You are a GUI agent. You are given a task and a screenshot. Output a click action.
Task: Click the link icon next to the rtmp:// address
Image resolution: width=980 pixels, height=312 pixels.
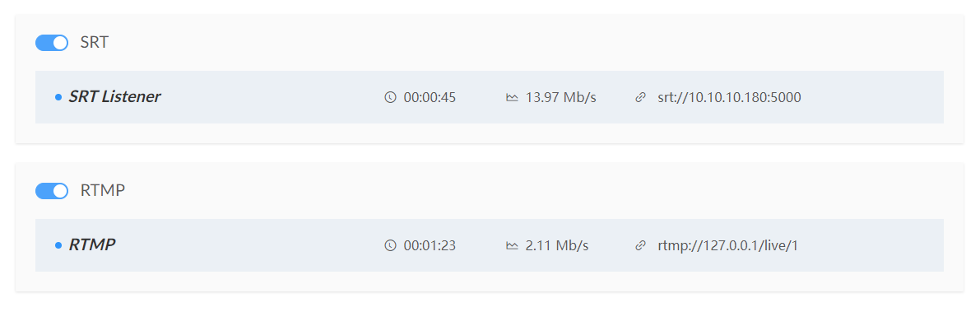[640, 245]
